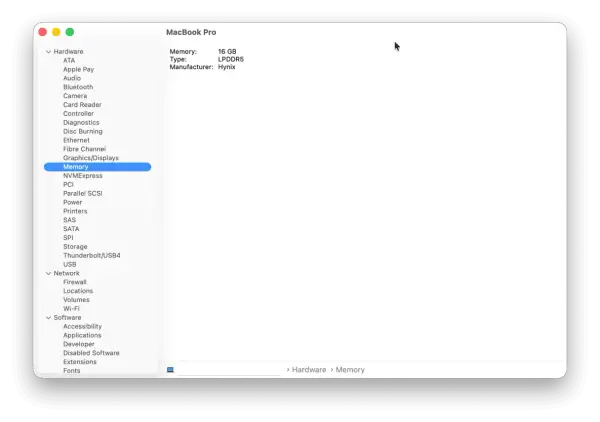Collapse the Network section chevron
The image size is (600, 422).
[x=48, y=273]
